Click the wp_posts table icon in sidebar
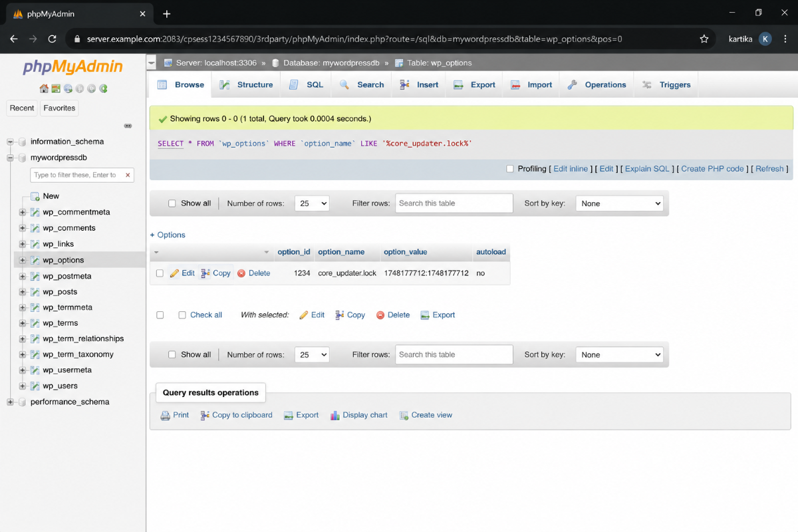This screenshot has width=798, height=532. tap(35, 292)
